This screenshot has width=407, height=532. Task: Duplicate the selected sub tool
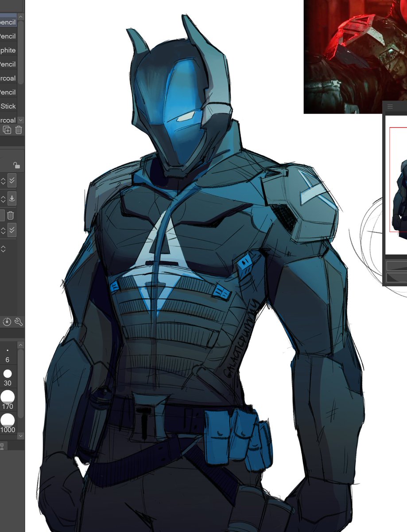pyautogui.click(x=7, y=130)
